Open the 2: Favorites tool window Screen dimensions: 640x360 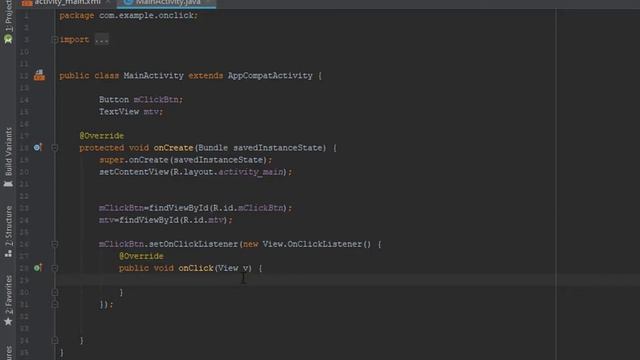8,300
